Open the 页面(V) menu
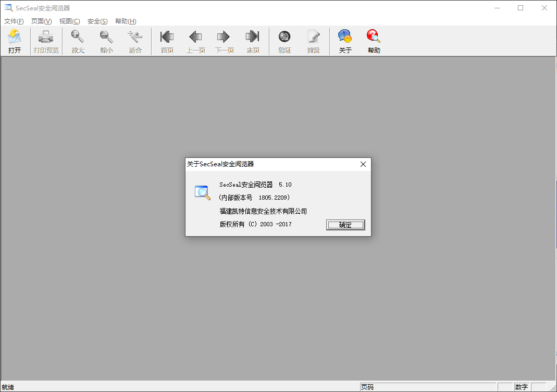This screenshot has width=557, height=392. coord(42,21)
